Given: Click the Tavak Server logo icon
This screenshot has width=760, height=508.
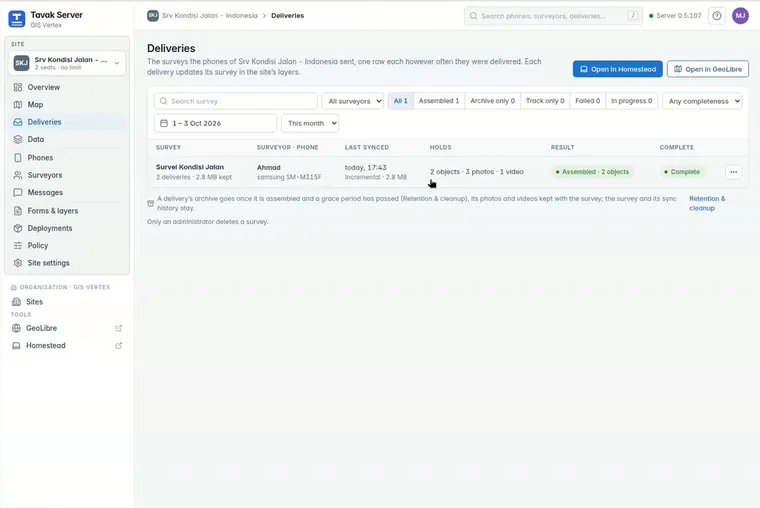Looking at the screenshot, I should pyautogui.click(x=16, y=19).
